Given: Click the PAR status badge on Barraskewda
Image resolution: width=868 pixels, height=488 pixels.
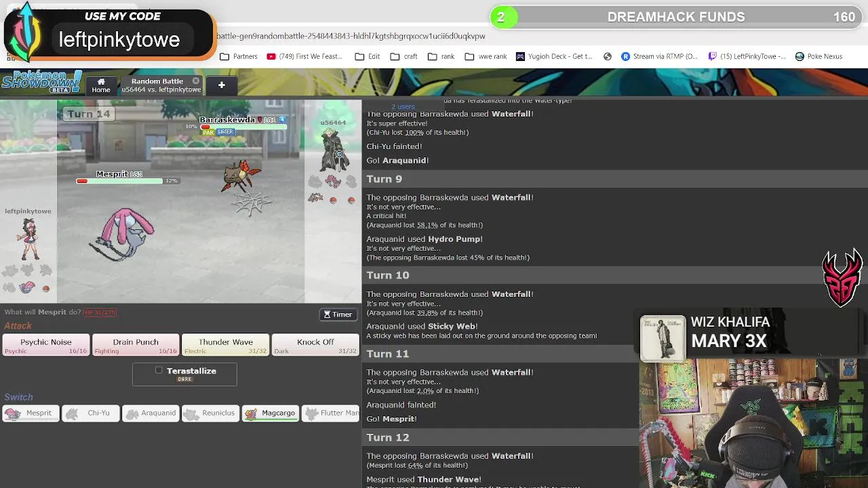Looking at the screenshot, I should coord(208,132).
